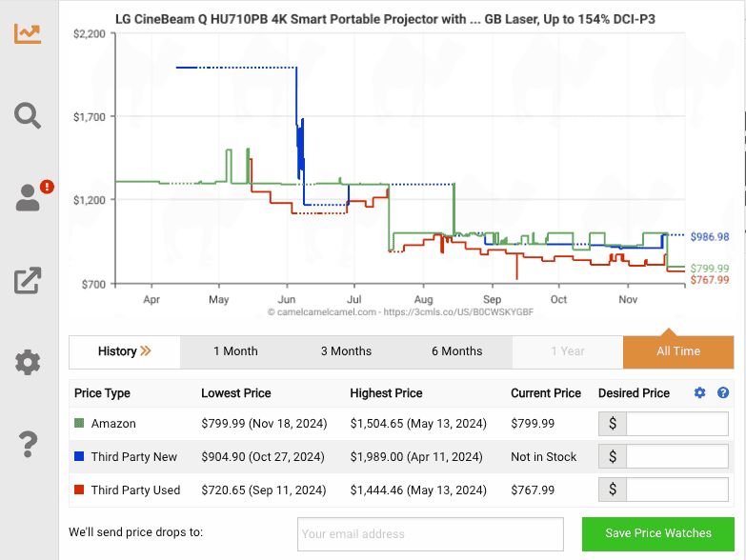Click the search magnifier sidebar icon

(x=28, y=116)
